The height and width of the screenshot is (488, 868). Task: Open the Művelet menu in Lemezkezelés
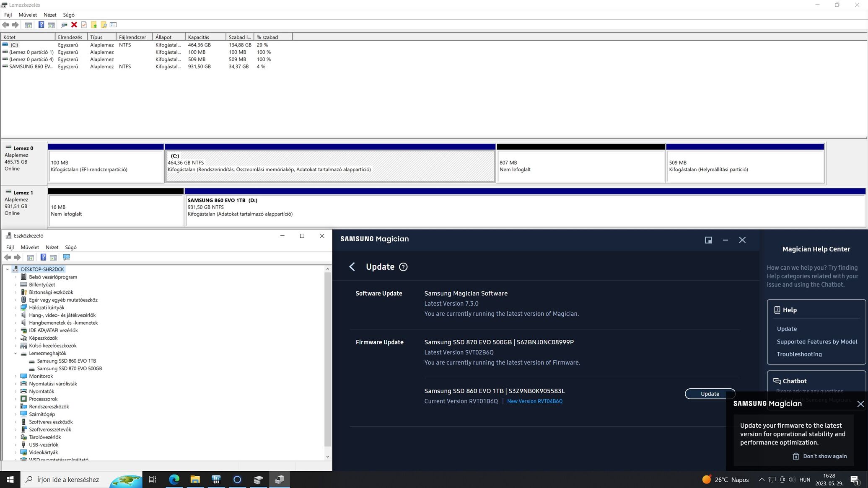28,15
